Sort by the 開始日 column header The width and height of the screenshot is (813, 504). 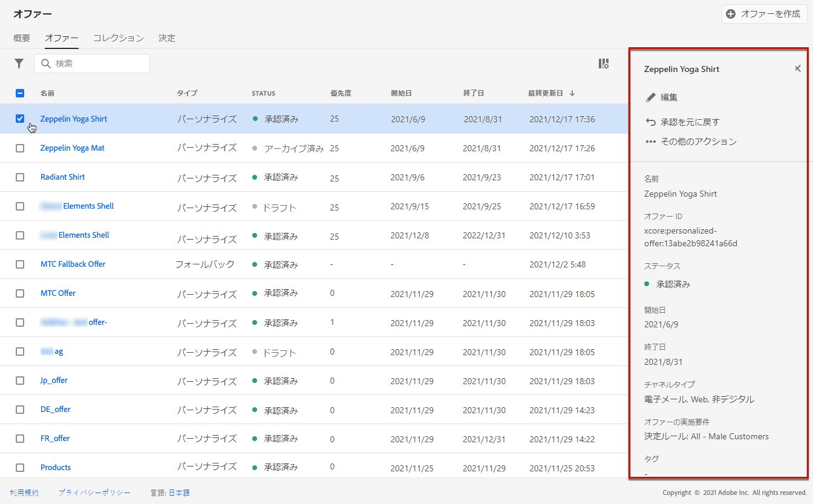[402, 93]
